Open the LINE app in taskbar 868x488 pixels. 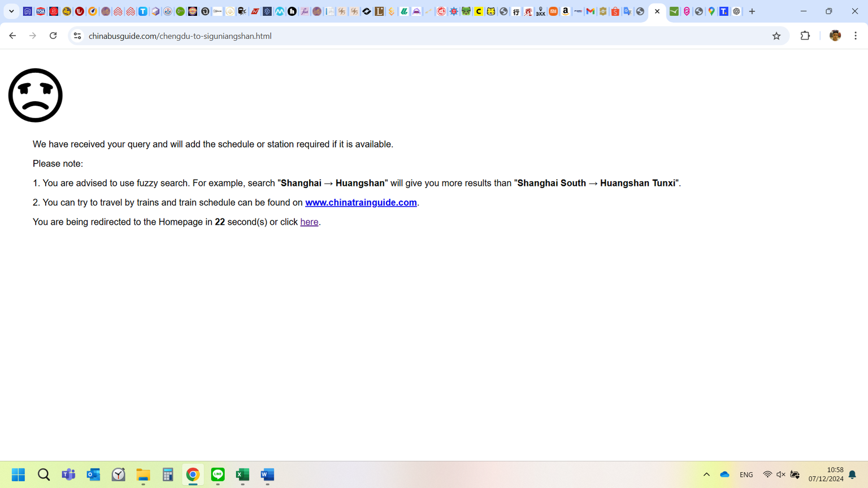click(218, 474)
